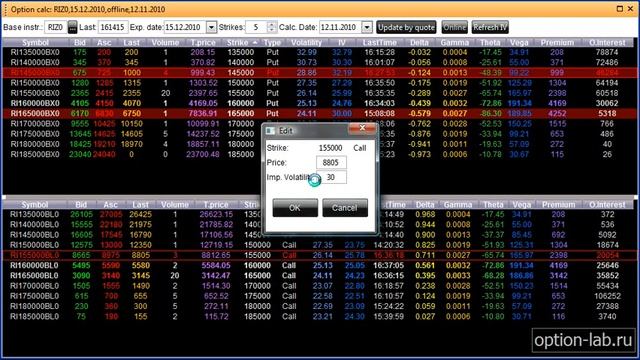Select row RI185000BL0
640x360 pixels.
[318, 316]
